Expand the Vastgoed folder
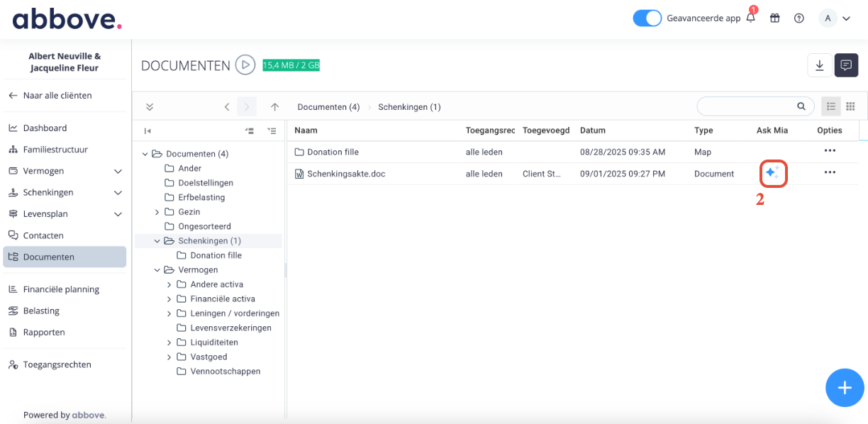 169,357
